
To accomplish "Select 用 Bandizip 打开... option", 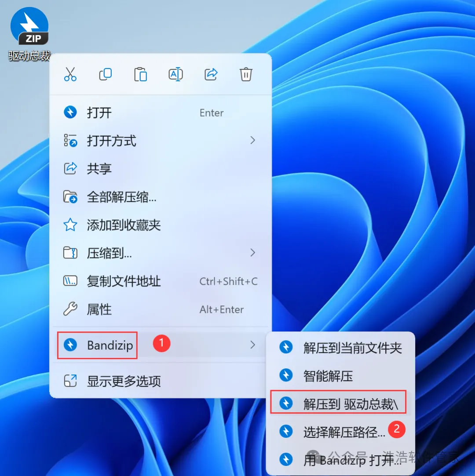I will coord(340,460).
